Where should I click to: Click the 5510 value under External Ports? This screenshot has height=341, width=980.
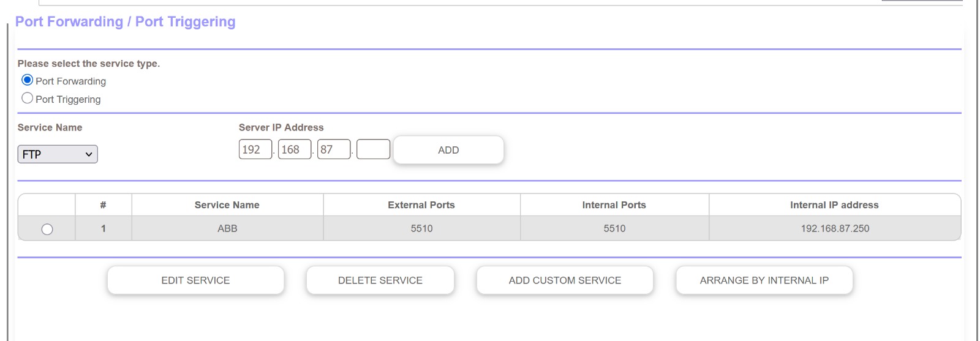coord(421,228)
